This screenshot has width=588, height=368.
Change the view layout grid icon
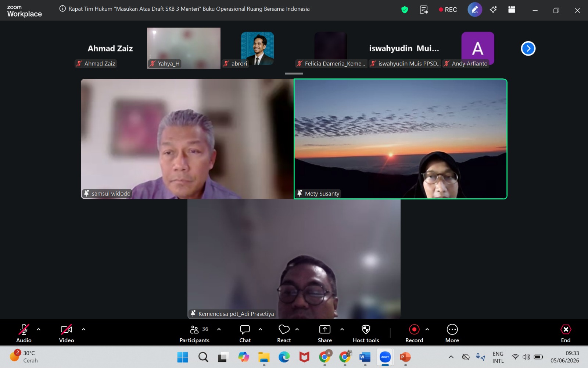(512, 10)
